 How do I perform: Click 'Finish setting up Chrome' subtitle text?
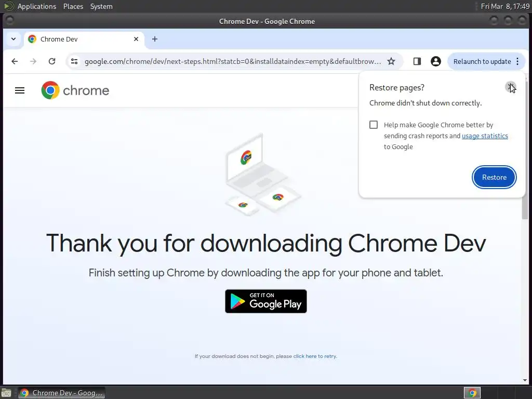pos(266,273)
